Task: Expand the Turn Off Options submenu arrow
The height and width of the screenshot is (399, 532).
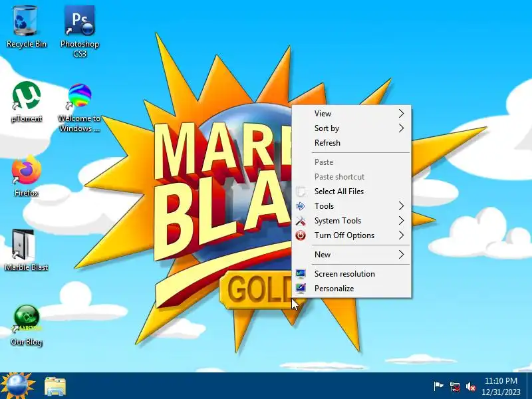Action: click(402, 235)
